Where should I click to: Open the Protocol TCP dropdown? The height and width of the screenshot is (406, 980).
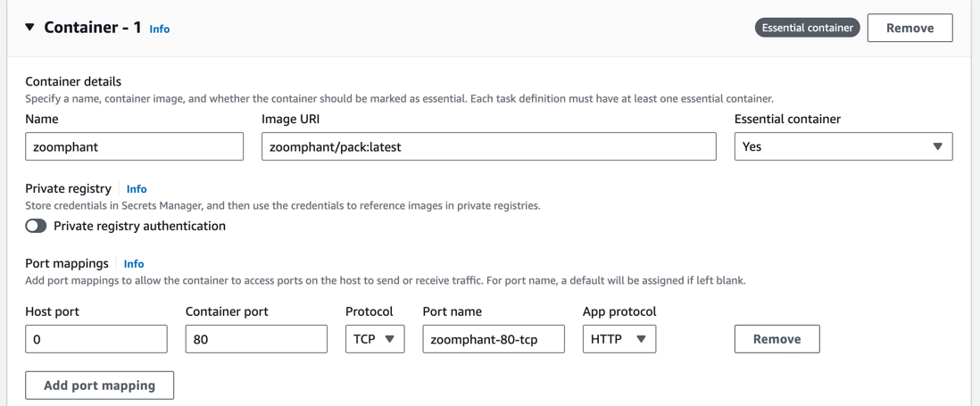coord(375,339)
